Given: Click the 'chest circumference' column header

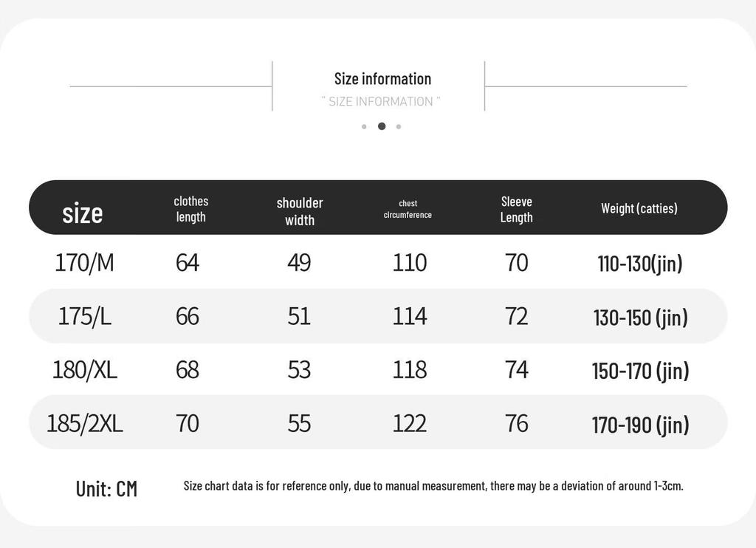Looking at the screenshot, I should (x=408, y=209).
